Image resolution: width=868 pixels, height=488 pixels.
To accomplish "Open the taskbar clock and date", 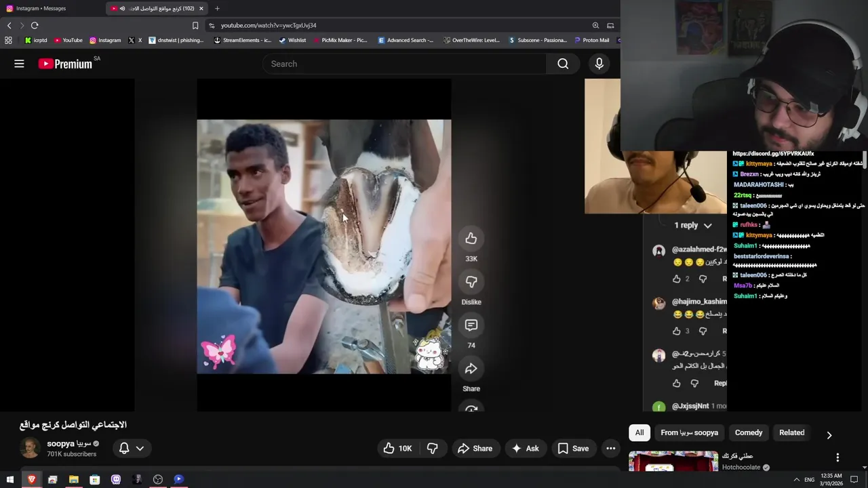I will pos(831,479).
